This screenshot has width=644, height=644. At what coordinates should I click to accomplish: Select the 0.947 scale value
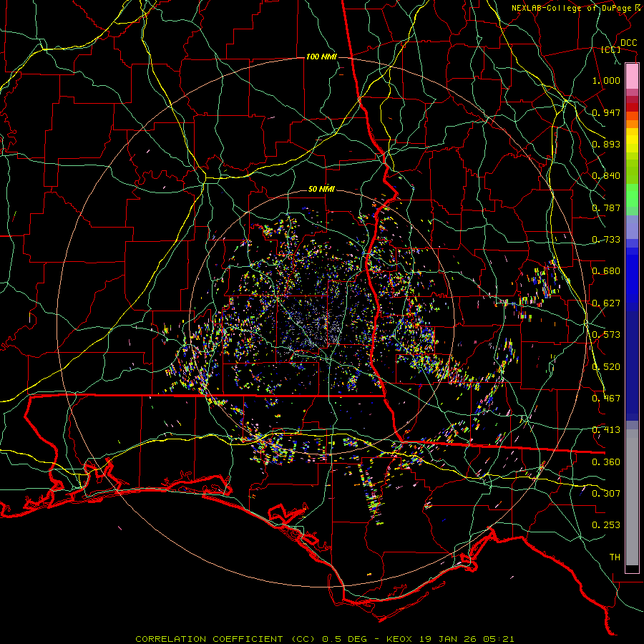click(x=606, y=112)
